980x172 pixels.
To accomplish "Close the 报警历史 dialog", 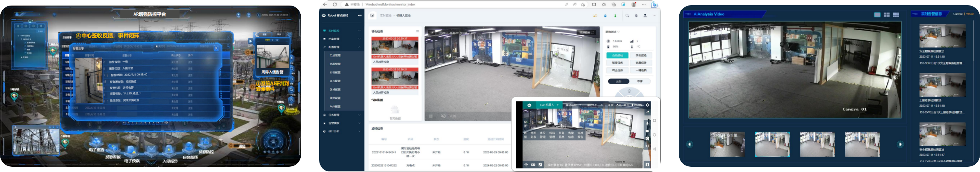I will [216, 48].
